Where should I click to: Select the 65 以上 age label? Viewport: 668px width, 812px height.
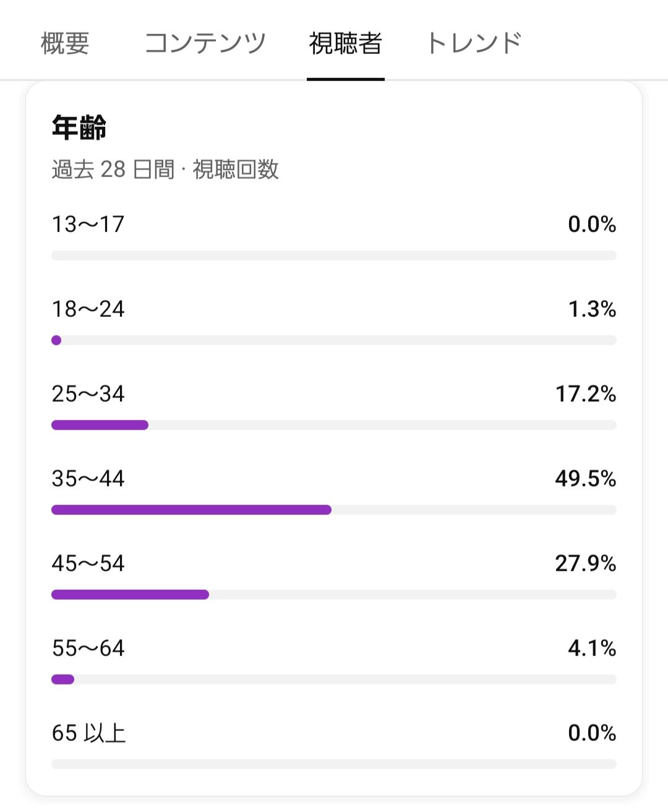[x=88, y=733]
